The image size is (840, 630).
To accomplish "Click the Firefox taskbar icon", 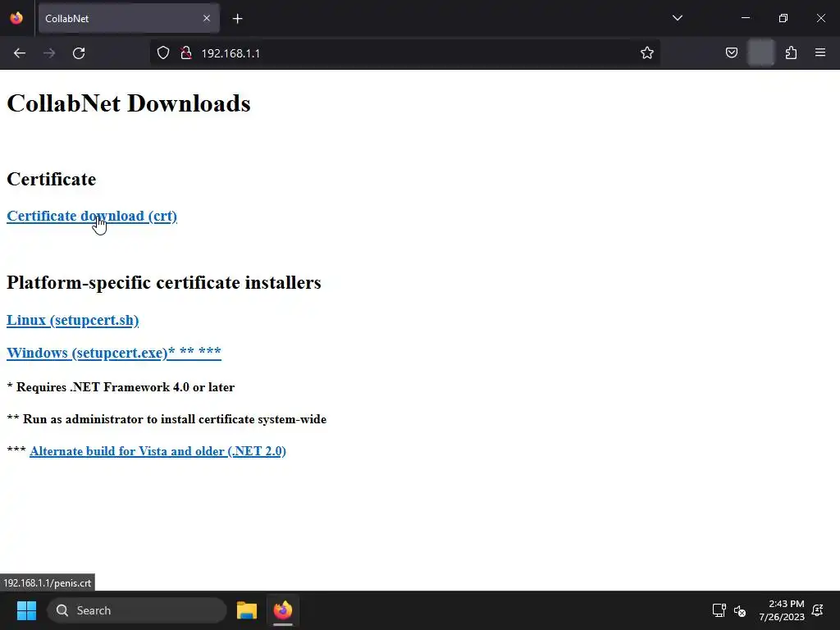I will click(x=283, y=610).
